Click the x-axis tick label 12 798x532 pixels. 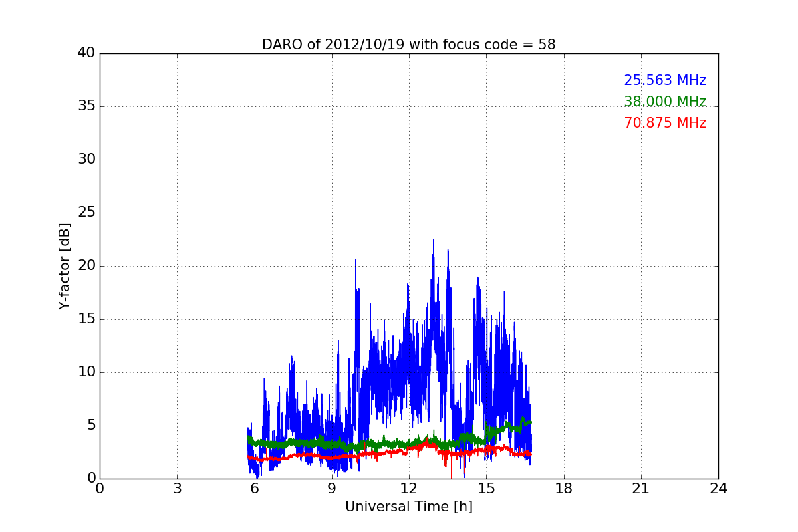(409, 489)
